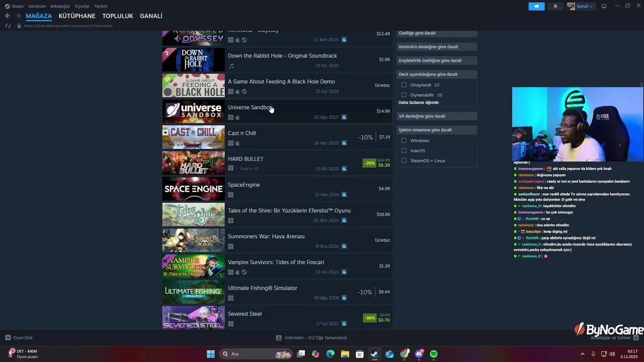Check the macOS operating system filter
644x362 pixels.
(404, 151)
